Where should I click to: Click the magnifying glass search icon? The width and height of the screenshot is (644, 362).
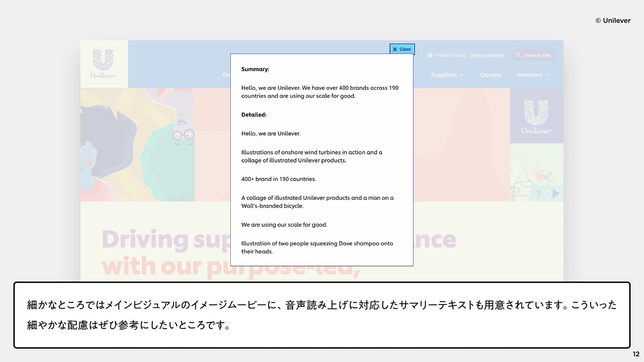pos(518,55)
